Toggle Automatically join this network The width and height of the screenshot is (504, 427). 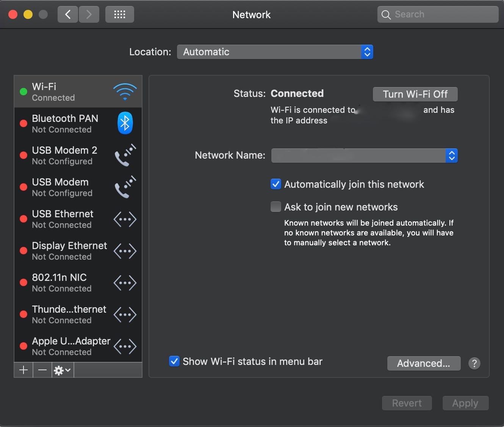pos(276,184)
